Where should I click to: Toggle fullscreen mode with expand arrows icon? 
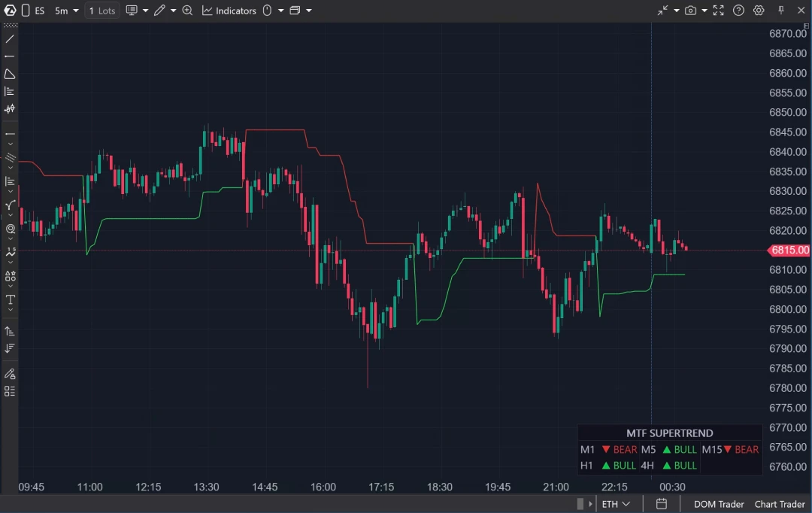coord(718,11)
